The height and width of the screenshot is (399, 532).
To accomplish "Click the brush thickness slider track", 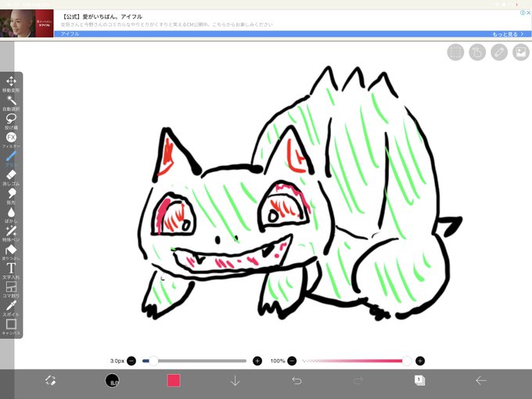I will pos(194,361).
